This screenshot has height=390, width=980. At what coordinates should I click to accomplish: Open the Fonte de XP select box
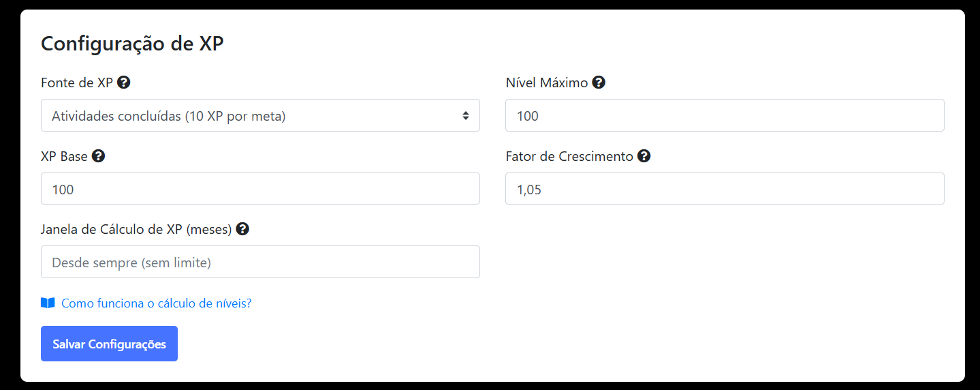[260, 116]
